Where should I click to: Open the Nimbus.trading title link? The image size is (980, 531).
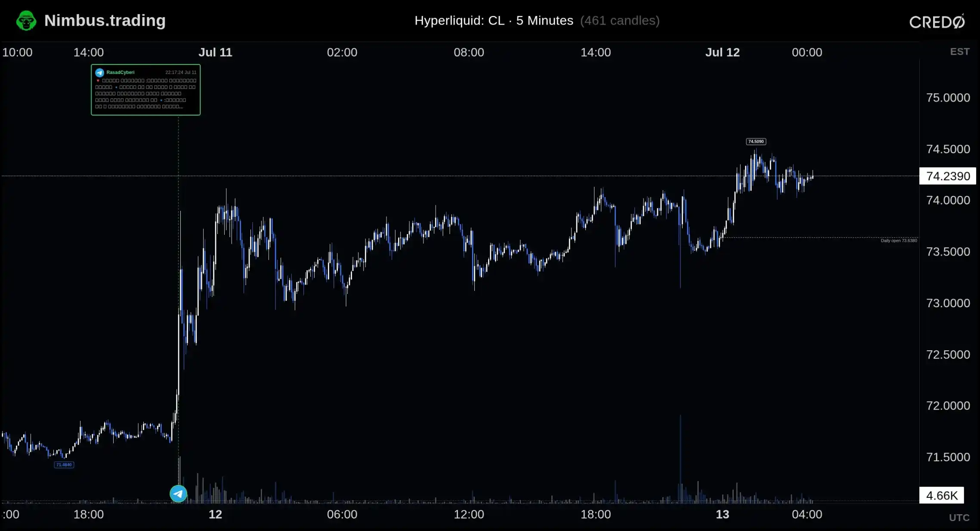pyautogui.click(x=105, y=21)
